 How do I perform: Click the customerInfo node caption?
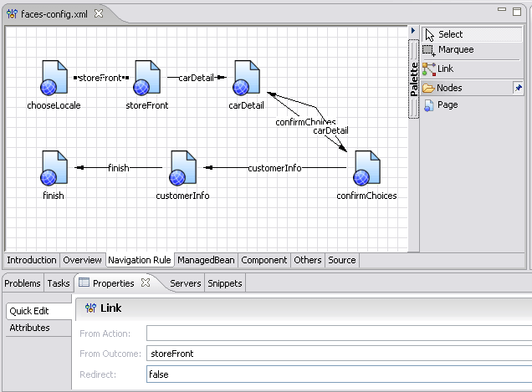point(182,196)
